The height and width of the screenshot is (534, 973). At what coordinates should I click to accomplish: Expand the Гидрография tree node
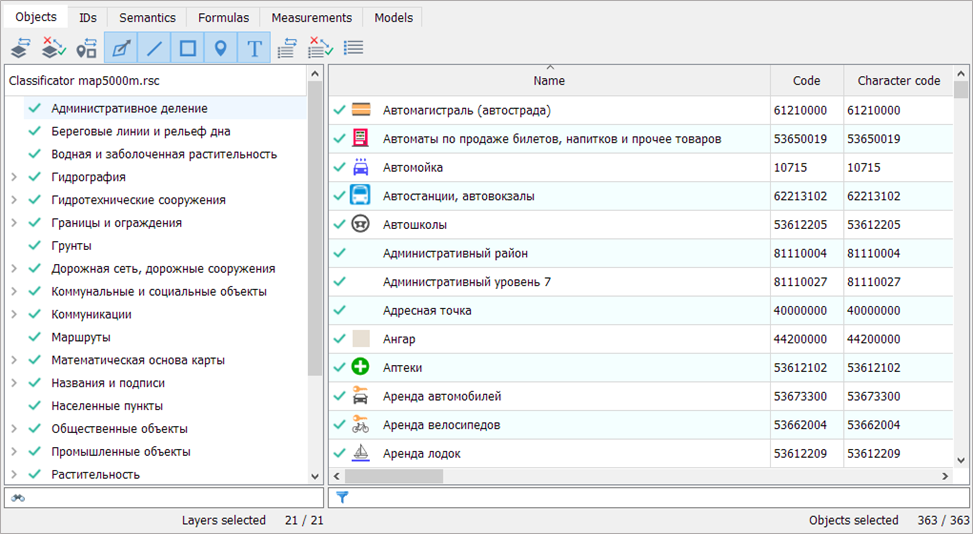click(x=14, y=177)
